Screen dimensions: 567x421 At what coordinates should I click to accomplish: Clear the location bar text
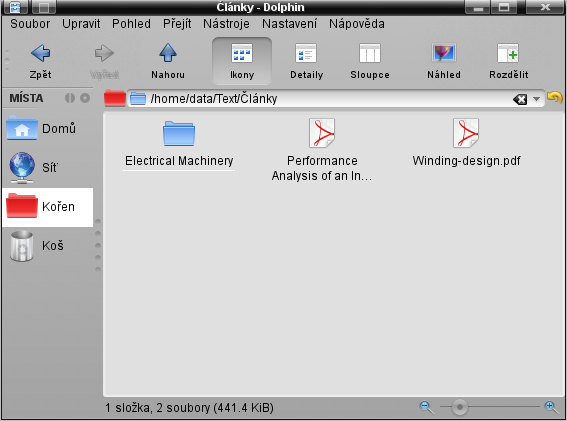(x=520, y=99)
